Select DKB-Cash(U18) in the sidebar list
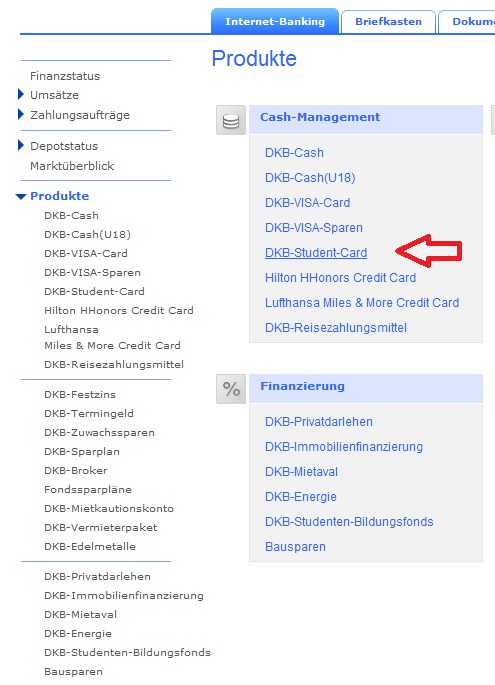The image size is (495, 685). point(87,235)
